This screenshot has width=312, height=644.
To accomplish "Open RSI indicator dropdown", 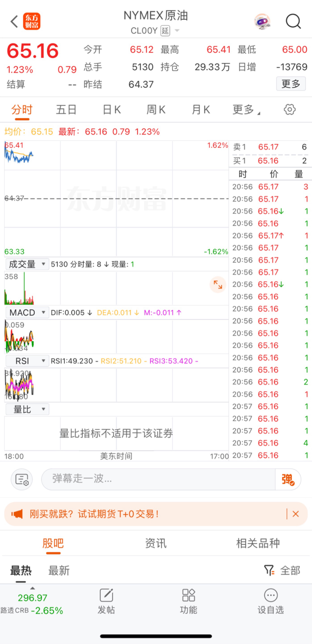I will click(27, 361).
